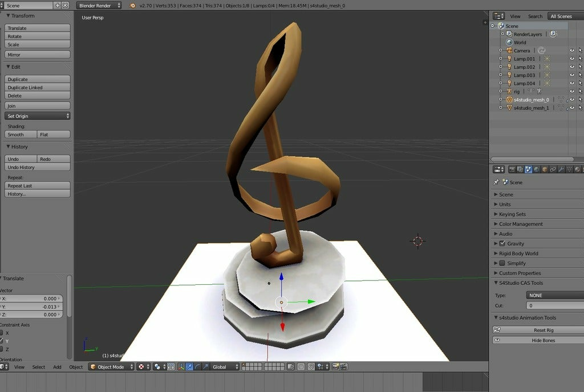Click the rotate manipulator icon in viewport header
Image resolution: width=584 pixels, height=392 pixels.
tap(198, 367)
